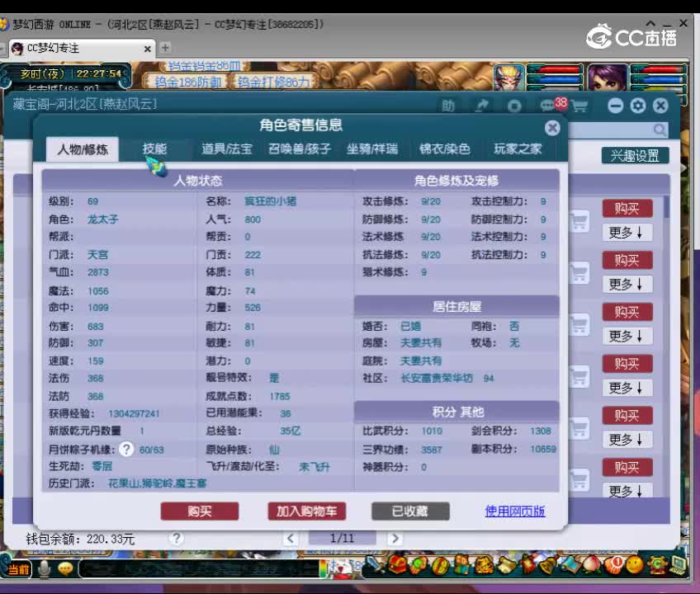Open a new tab with plus button
Viewport: 700px width, 594px height.
(165, 47)
